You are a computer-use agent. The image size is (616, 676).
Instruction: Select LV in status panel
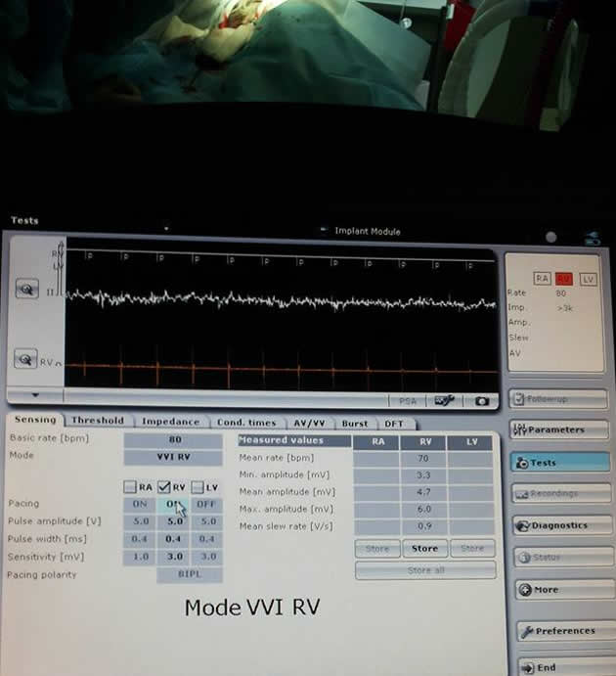(x=588, y=280)
